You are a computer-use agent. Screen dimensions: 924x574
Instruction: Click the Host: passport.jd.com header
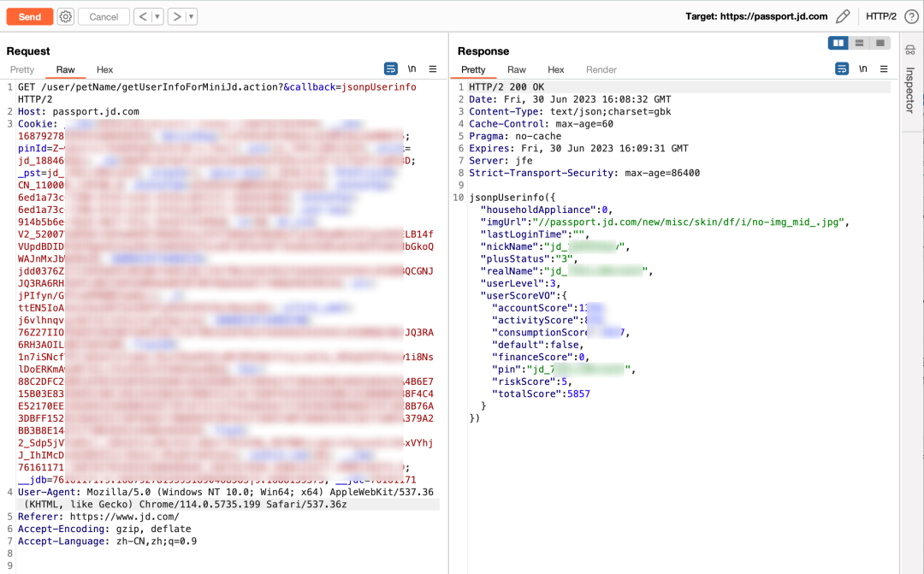(x=79, y=111)
